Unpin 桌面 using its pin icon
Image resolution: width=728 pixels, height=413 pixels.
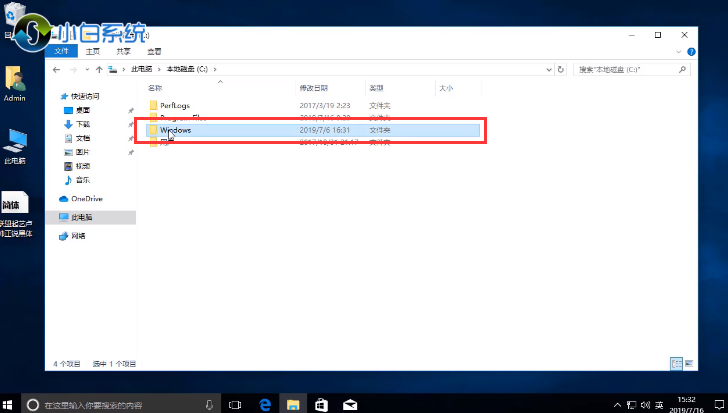[x=131, y=110]
